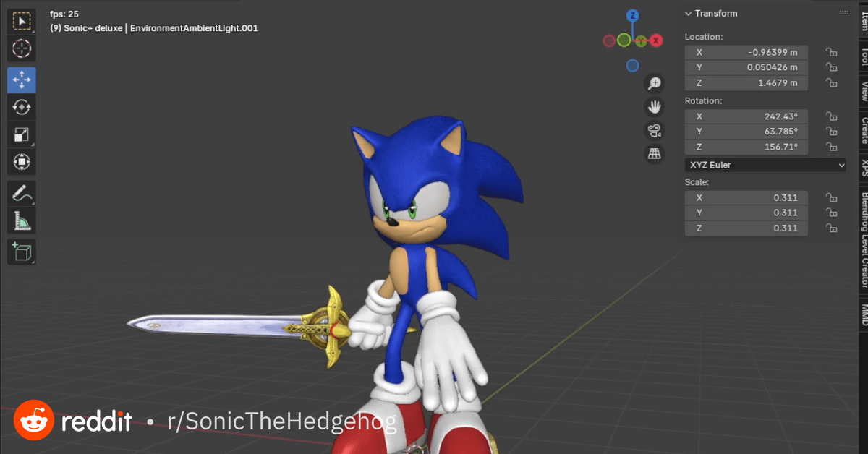Lock the Rotation Y axis
The width and height of the screenshot is (868, 454).
pos(832,132)
